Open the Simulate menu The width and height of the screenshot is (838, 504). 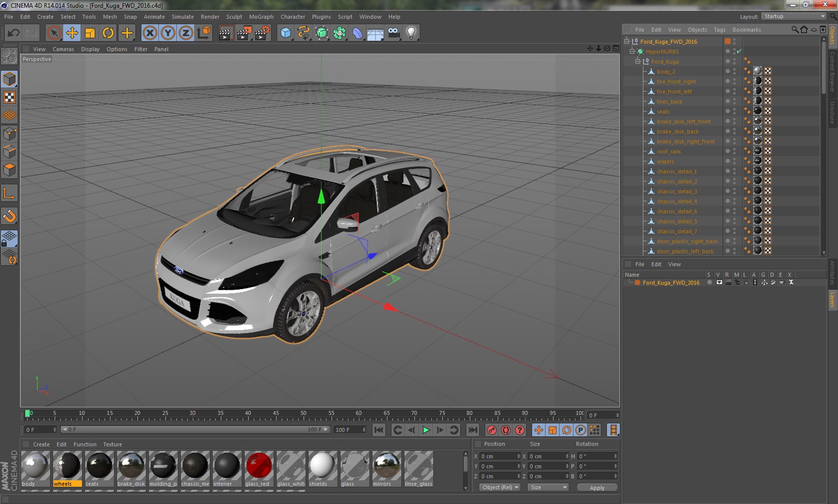[x=182, y=17]
